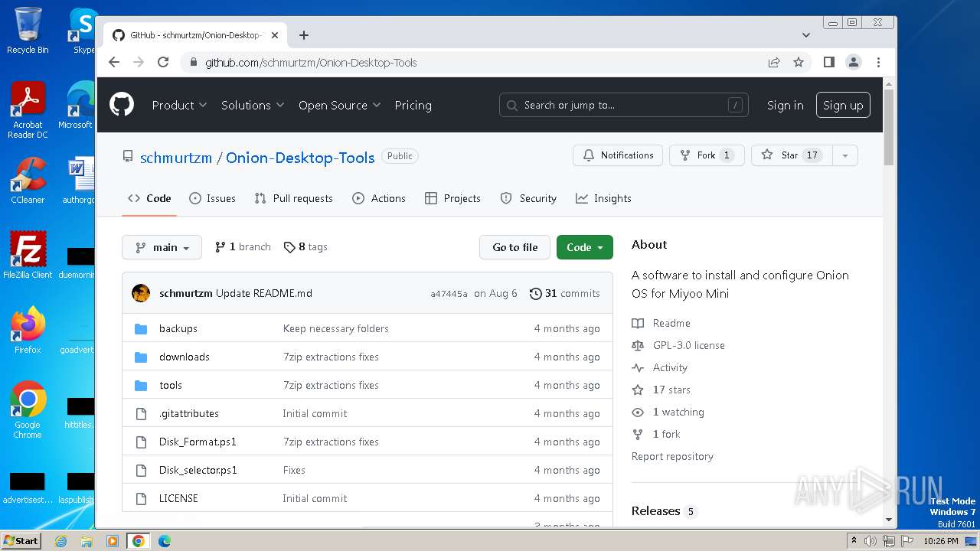Screen dimensions: 980x551
Task: Switch to the Insights tab
Action: point(603,198)
